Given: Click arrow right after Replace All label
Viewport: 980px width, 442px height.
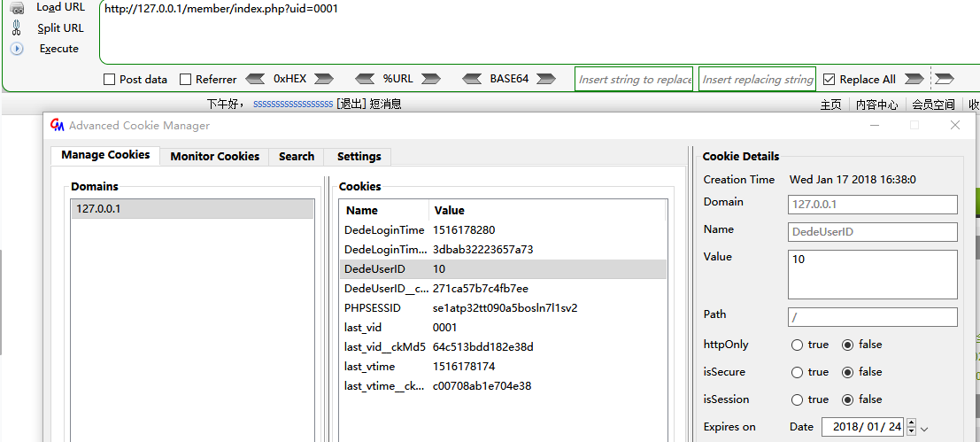Looking at the screenshot, I should pos(914,79).
